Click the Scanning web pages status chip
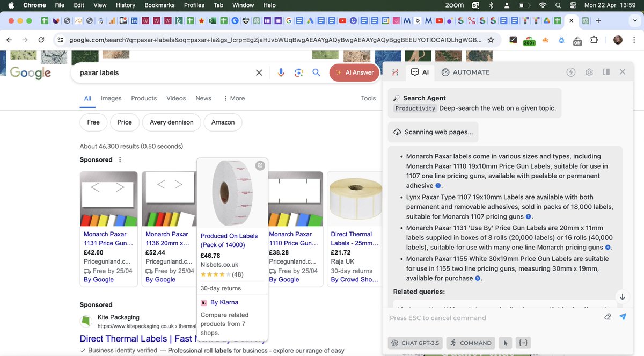 coord(434,132)
